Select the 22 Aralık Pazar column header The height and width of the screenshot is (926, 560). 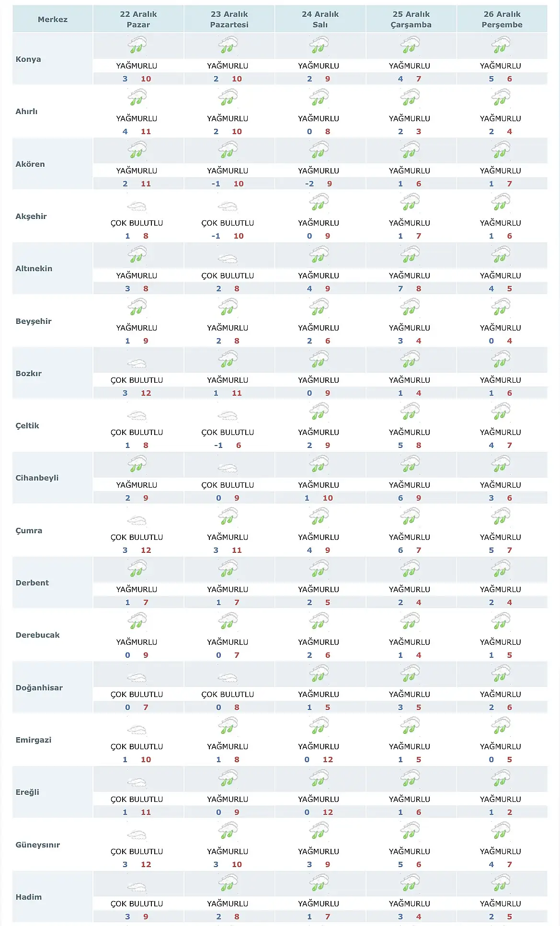click(138, 19)
